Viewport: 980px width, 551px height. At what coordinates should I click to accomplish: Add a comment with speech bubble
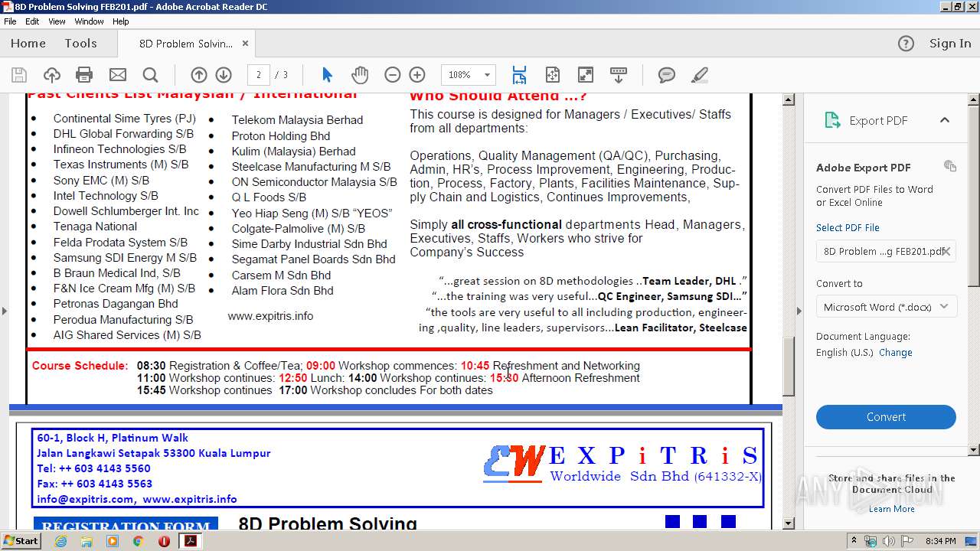[x=667, y=75]
